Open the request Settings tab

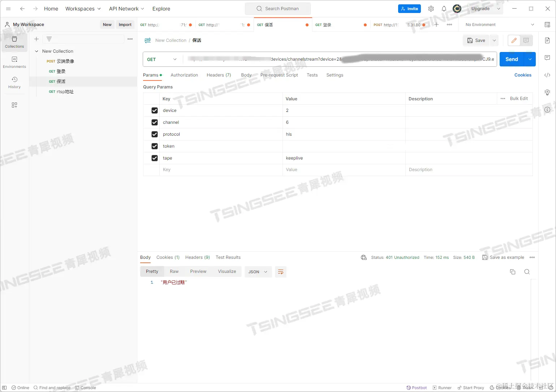coord(335,75)
